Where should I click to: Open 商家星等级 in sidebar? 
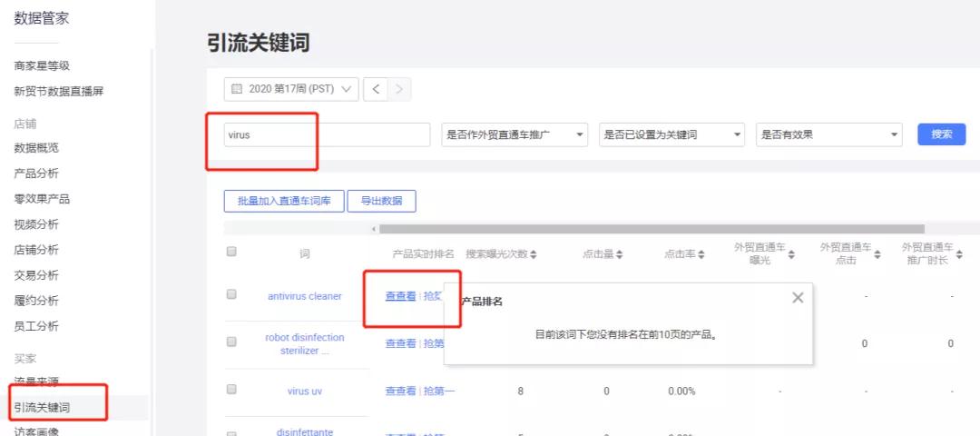(x=42, y=65)
